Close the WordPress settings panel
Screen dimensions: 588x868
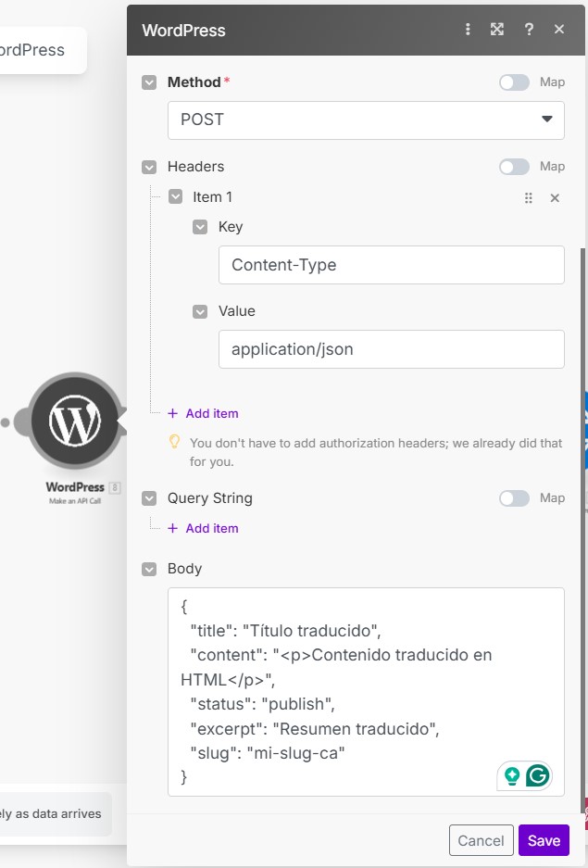(559, 30)
